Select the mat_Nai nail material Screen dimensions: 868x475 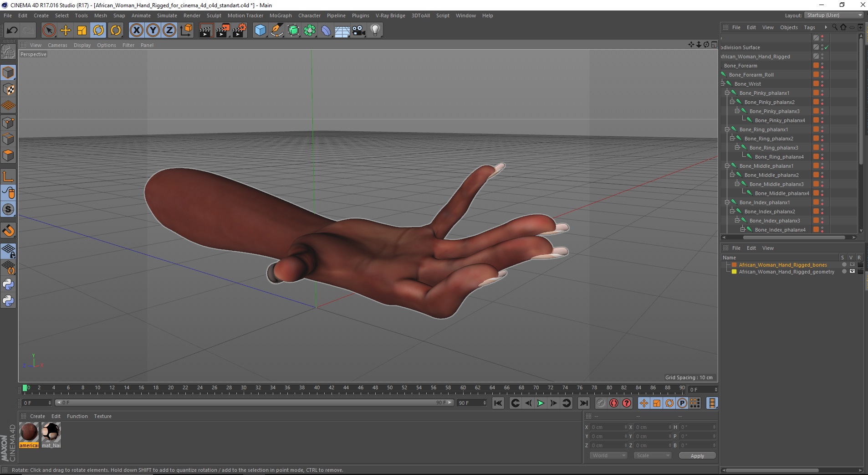[x=51, y=435]
